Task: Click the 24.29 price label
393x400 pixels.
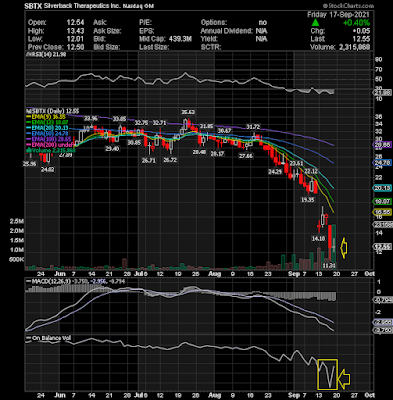Action: (275, 171)
